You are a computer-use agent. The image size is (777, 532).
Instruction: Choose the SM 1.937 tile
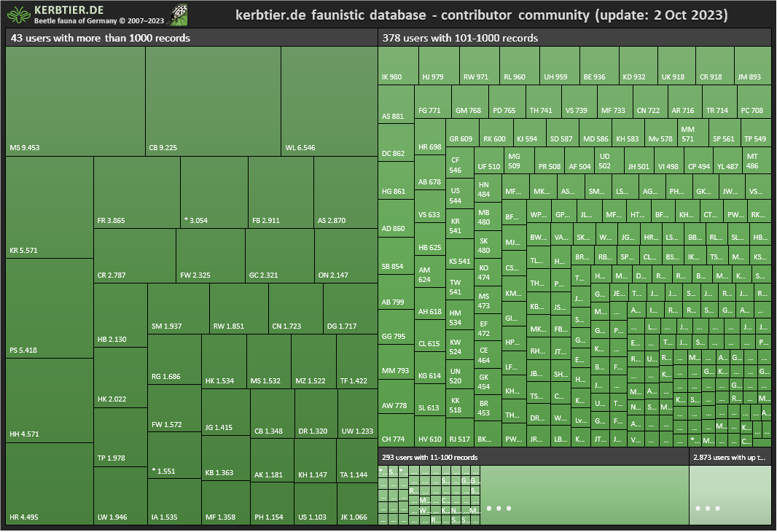coord(179,308)
